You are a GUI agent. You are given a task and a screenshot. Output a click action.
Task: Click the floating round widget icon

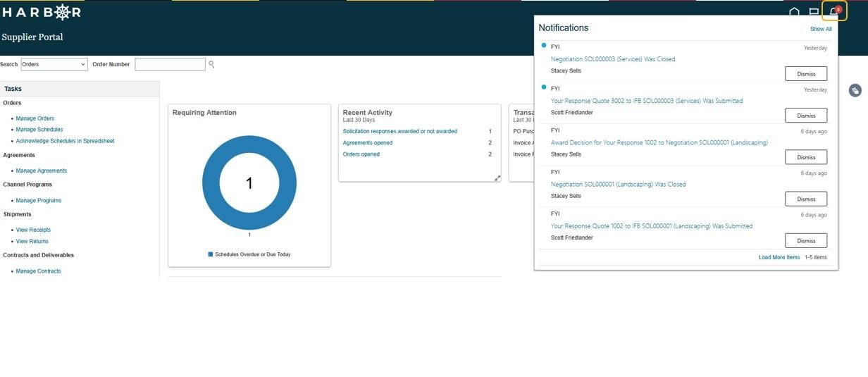pos(855,90)
